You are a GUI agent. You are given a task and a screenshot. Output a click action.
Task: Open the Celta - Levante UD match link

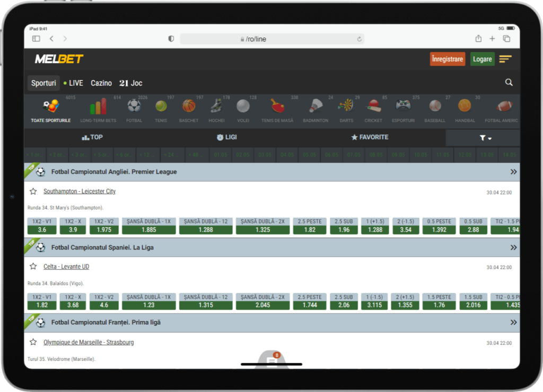coord(66,267)
